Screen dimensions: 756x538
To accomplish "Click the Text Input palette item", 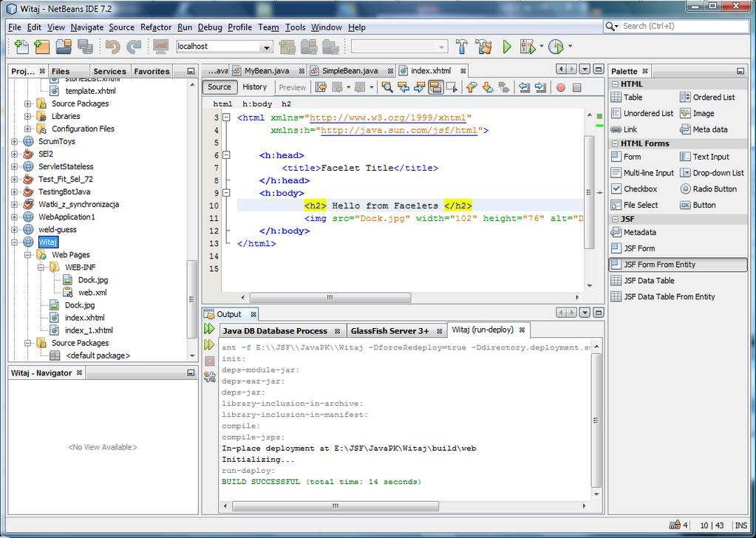I will click(x=704, y=157).
